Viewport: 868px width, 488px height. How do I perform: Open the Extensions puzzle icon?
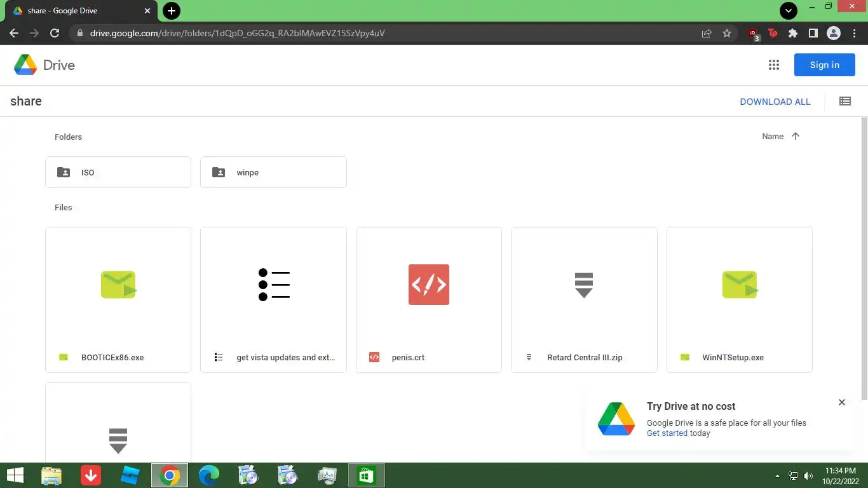coord(792,33)
